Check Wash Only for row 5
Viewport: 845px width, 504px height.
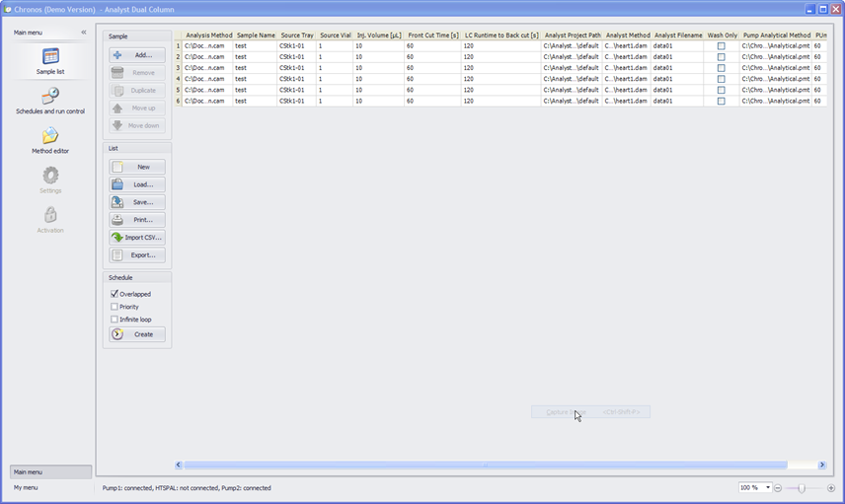721,90
